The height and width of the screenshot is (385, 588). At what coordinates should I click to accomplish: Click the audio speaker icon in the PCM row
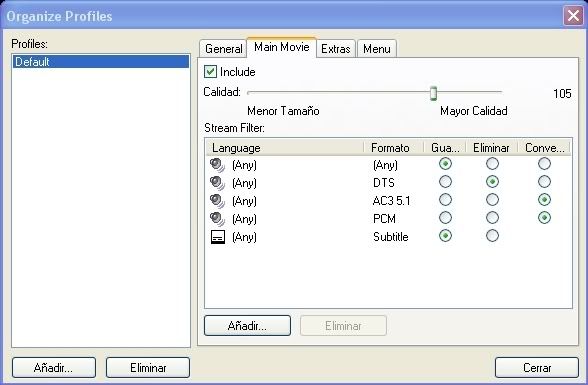[x=218, y=219]
